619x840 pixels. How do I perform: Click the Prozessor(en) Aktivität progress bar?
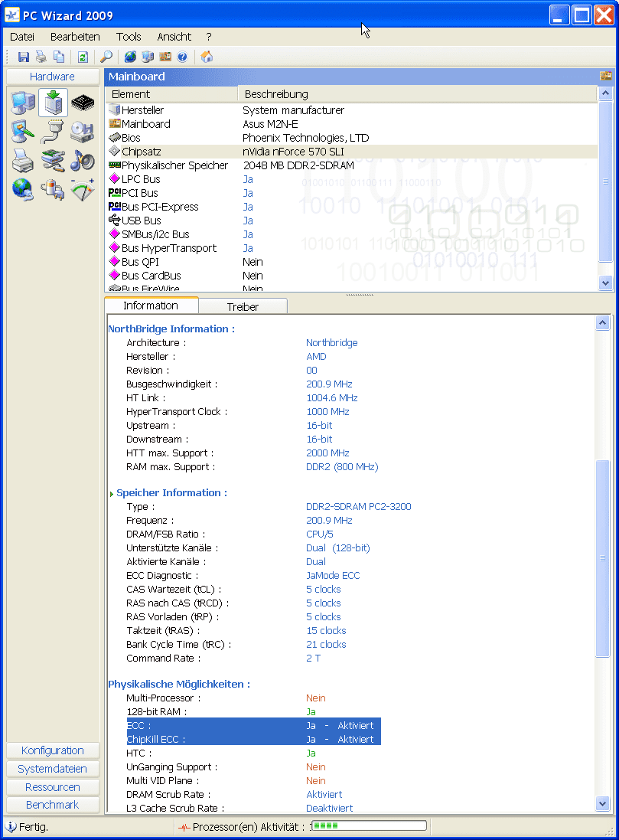[369, 826]
